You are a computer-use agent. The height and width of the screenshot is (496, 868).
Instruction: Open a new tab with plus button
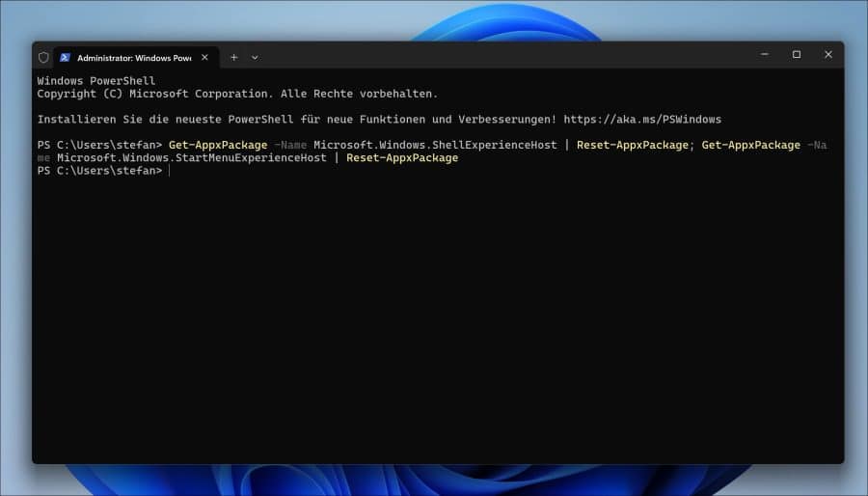click(x=233, y=57)
